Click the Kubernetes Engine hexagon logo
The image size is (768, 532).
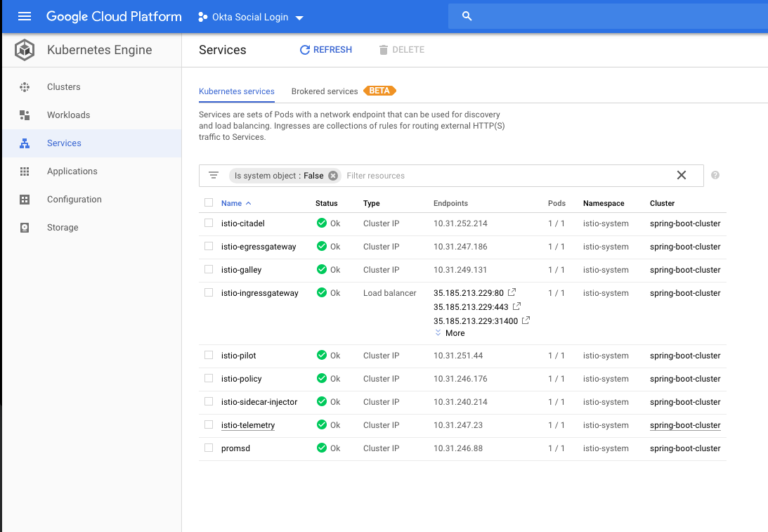click(25, 50)
